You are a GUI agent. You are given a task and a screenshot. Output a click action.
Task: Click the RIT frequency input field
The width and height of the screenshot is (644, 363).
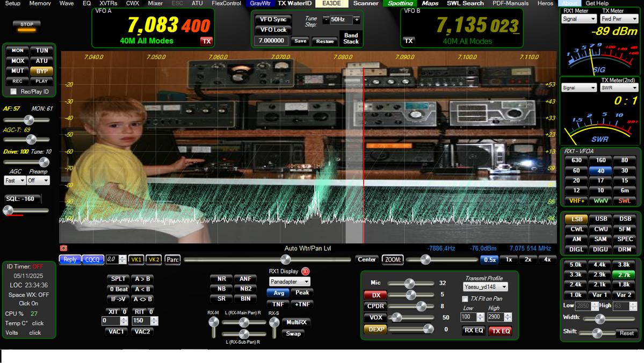click(x=142, y=321)
